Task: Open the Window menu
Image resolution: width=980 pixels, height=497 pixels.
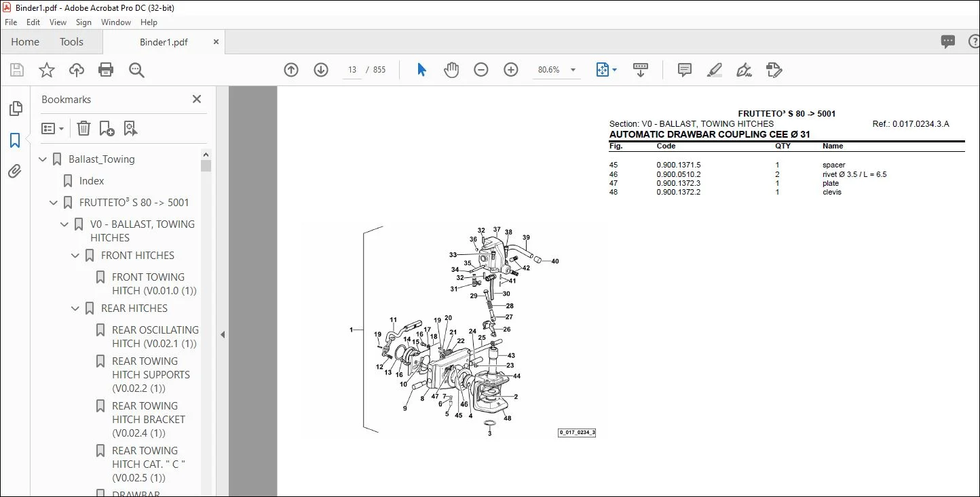Action: (116, 22)
